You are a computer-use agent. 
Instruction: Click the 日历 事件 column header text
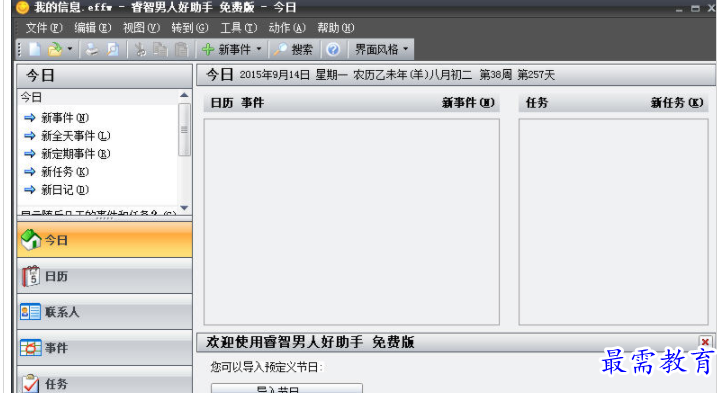click(237, 103)
